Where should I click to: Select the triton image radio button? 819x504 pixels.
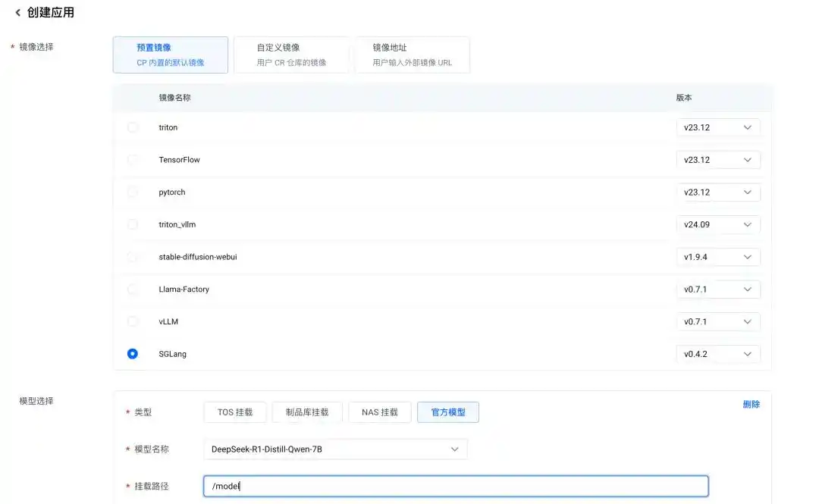[x=133, y=127]
